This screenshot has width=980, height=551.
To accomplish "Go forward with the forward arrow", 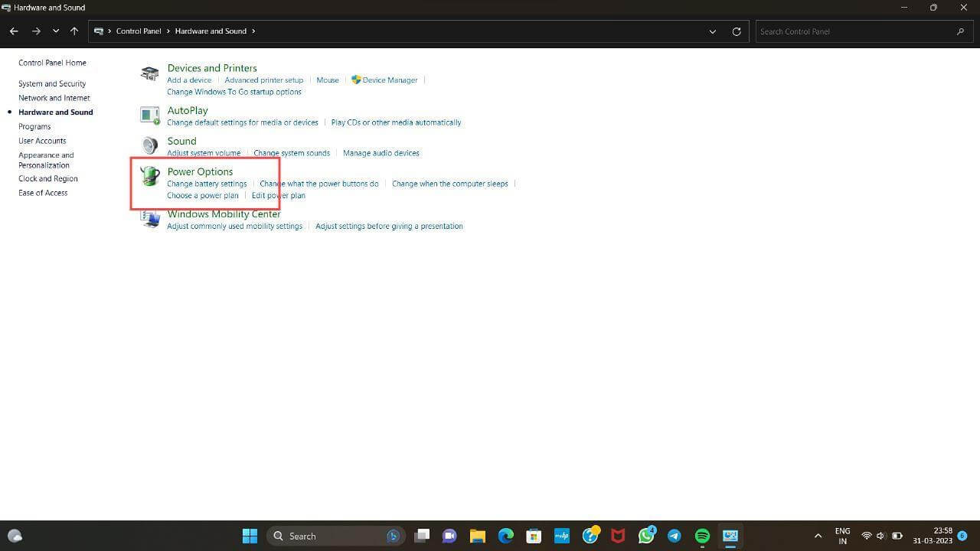I will (x=36, y=31).
